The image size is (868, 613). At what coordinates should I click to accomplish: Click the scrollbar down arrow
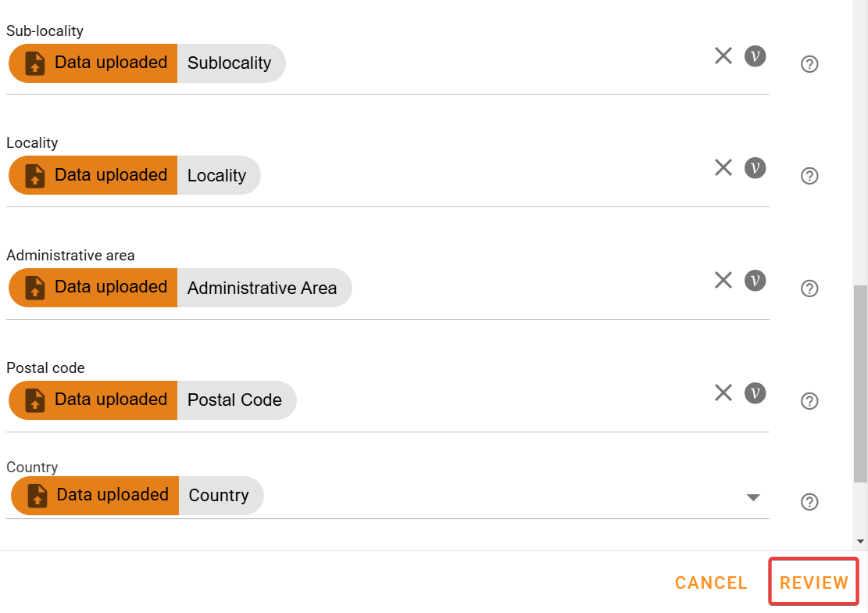click(860, 541)
